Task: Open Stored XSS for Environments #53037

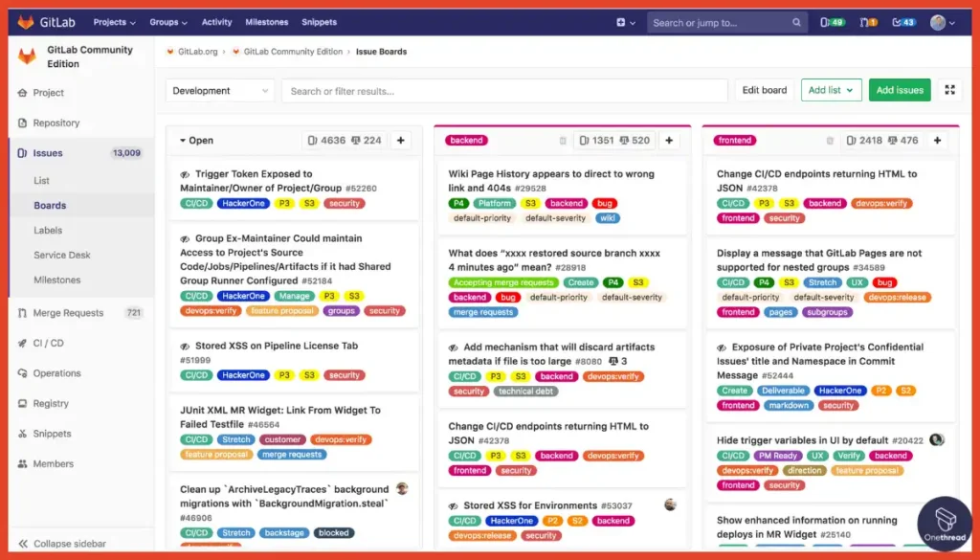Action: pos(530,505)
